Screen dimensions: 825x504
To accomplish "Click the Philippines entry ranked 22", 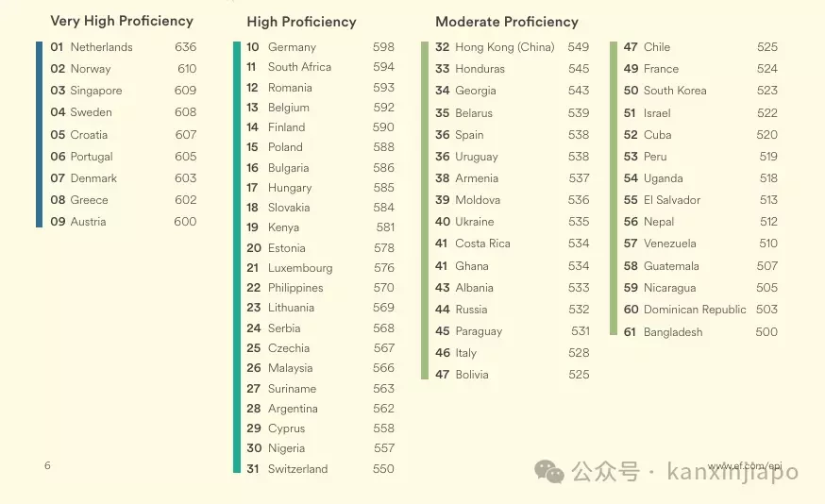I will (x=320, y=288).
